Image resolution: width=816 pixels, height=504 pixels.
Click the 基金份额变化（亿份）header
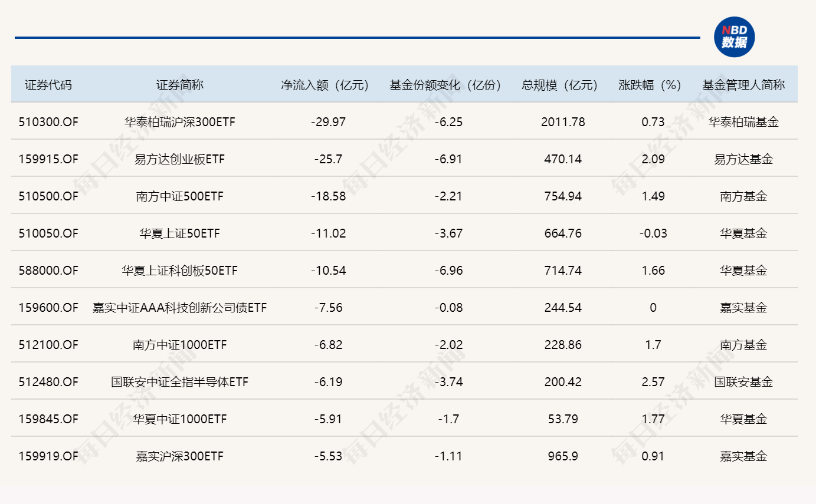[x=445, y=84]
